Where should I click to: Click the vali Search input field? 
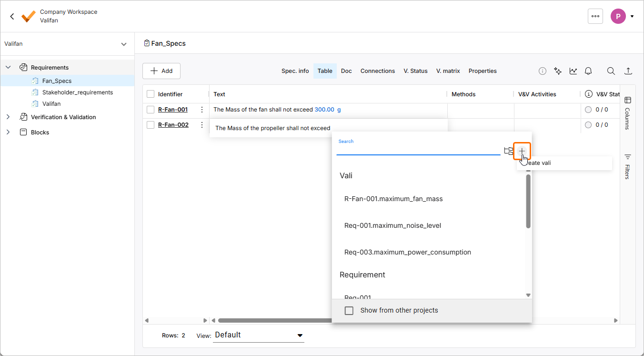coord(418,150)
